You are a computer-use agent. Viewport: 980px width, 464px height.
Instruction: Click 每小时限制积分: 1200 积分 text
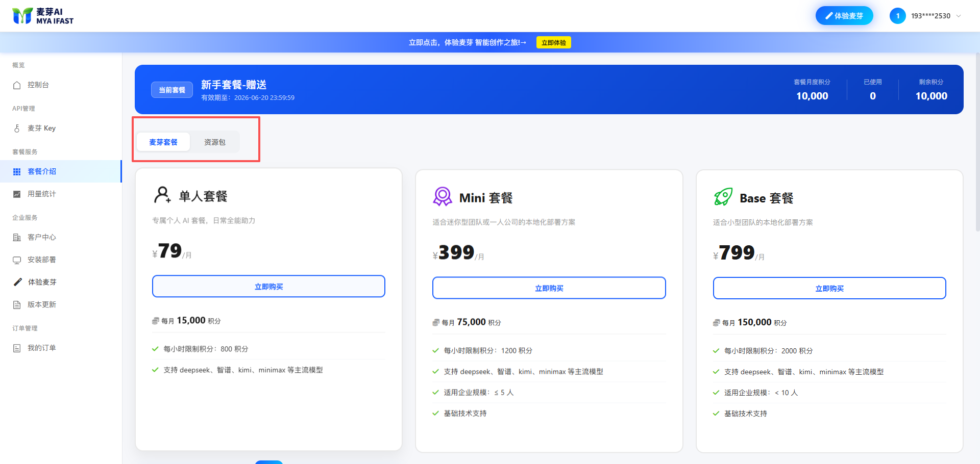tap(488, 351)
